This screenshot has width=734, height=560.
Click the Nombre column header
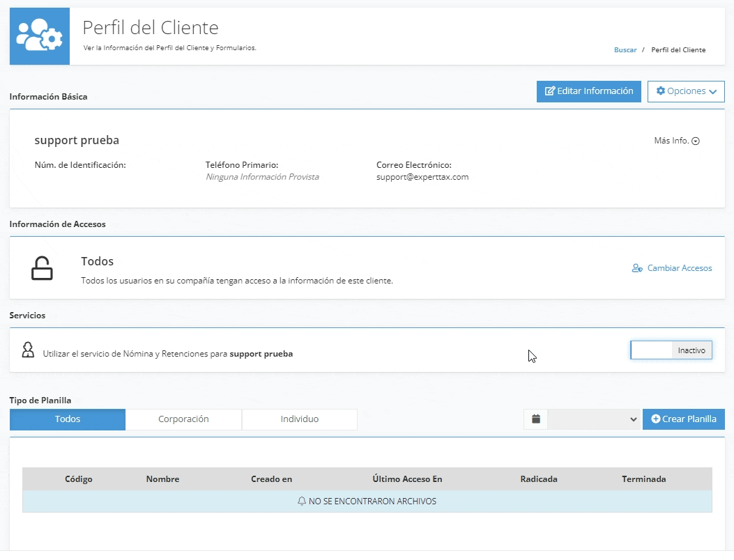(x=162, y=479)
